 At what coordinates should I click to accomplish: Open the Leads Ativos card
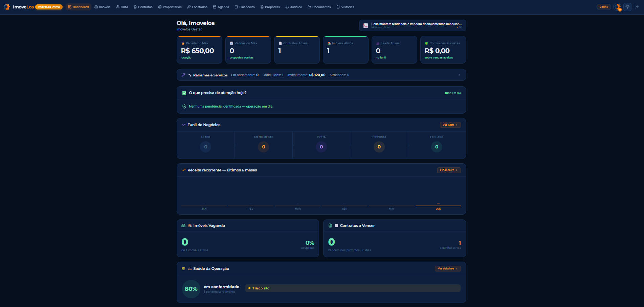394,50
